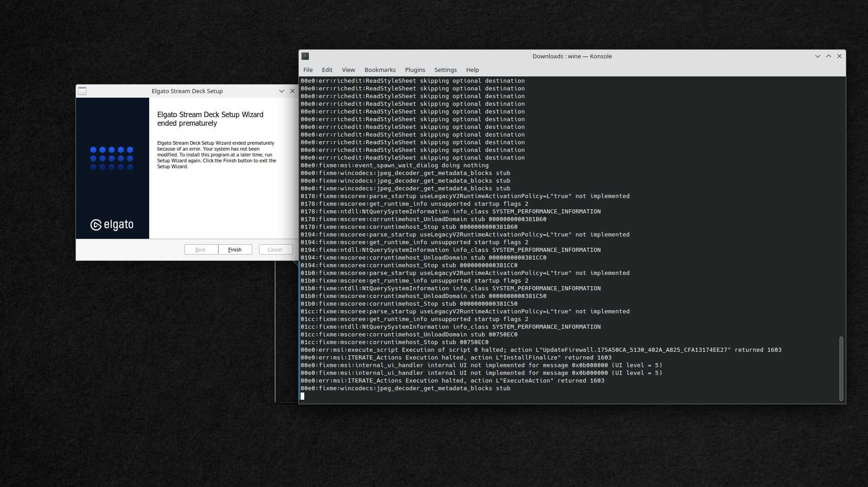Click the 'UpdateFirewall' returned 1603 error line
This screenshot has width=868, height=487.
(541, 350)
